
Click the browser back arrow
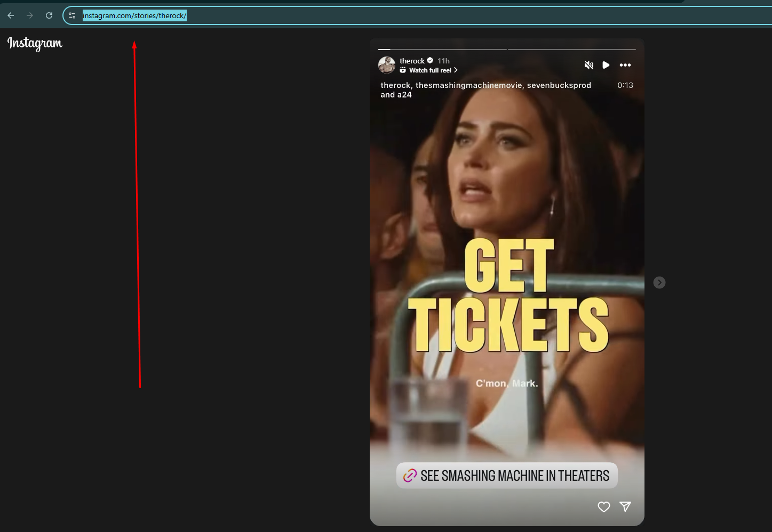11,15
